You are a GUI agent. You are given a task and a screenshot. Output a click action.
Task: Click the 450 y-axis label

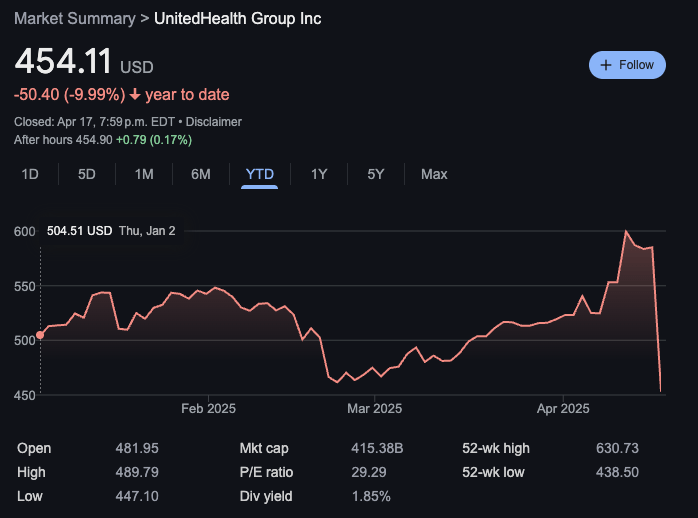click(x=24, y=395)
